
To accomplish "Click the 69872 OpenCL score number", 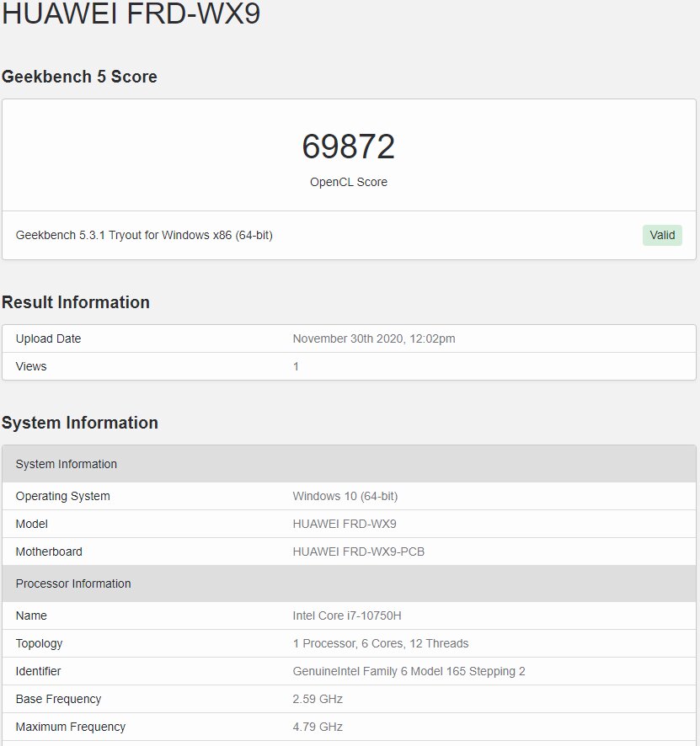I will coord(349,146).
